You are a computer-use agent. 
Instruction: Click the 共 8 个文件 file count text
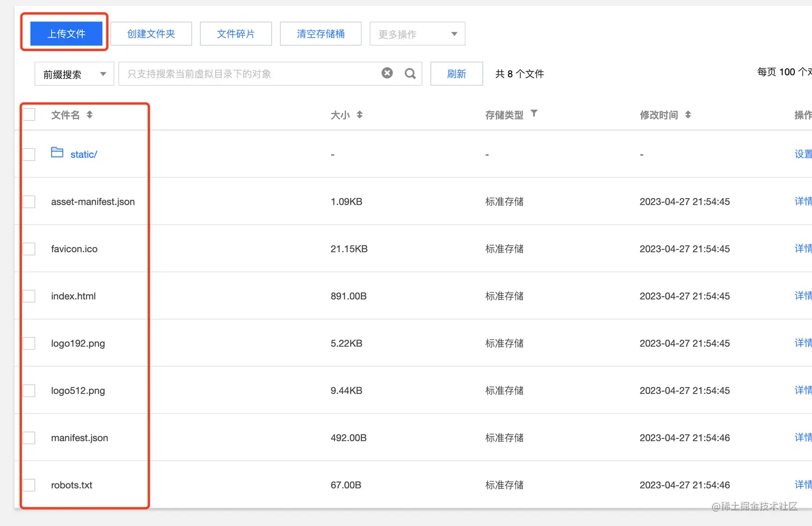point(519,74)
